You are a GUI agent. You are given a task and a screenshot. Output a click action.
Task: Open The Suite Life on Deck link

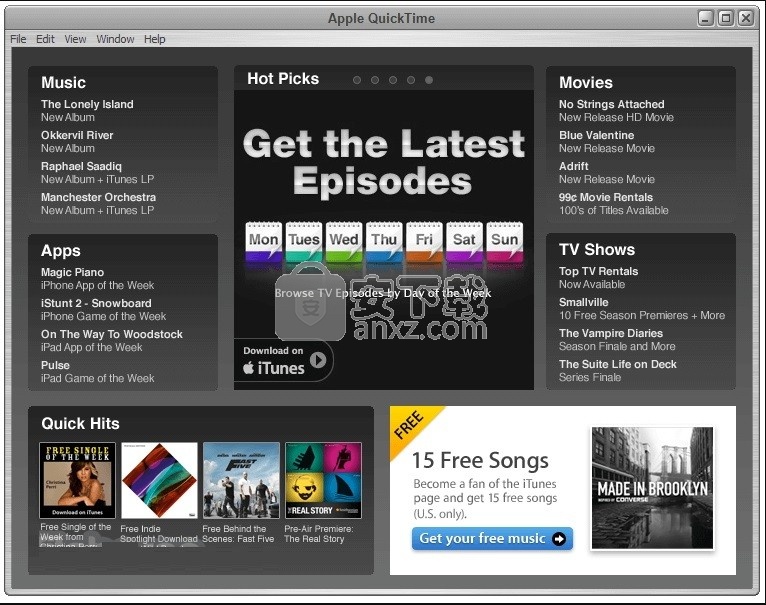[x=618, y=370]
